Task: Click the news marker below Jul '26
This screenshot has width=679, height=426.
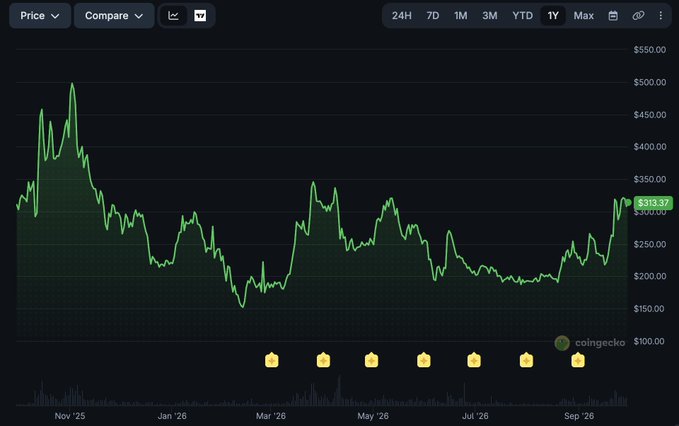Action: coord(474,360)
